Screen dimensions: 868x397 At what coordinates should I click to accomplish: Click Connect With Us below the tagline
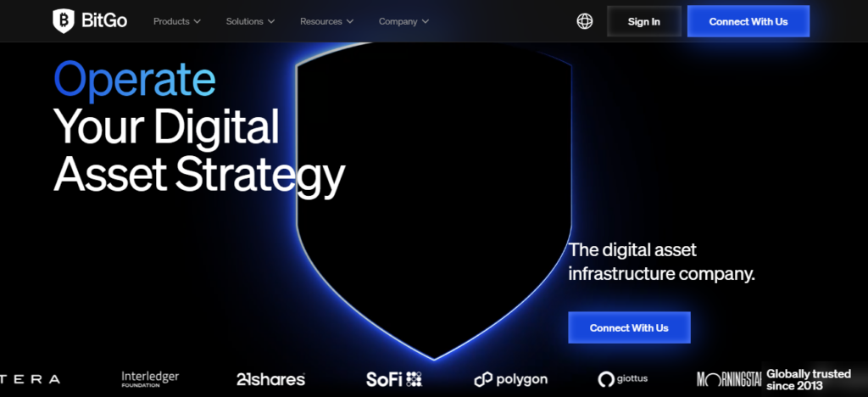pyautogui.click(x=629, y=327)
